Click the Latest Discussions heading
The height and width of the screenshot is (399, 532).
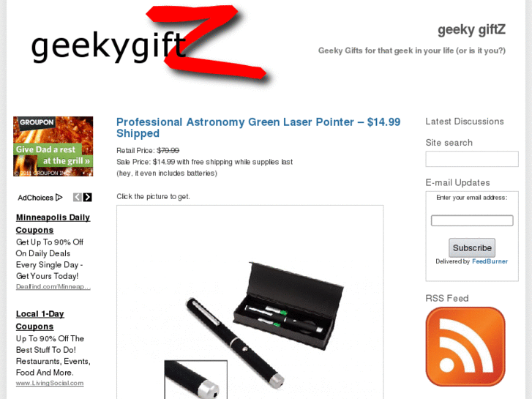[x=465, y=122]
